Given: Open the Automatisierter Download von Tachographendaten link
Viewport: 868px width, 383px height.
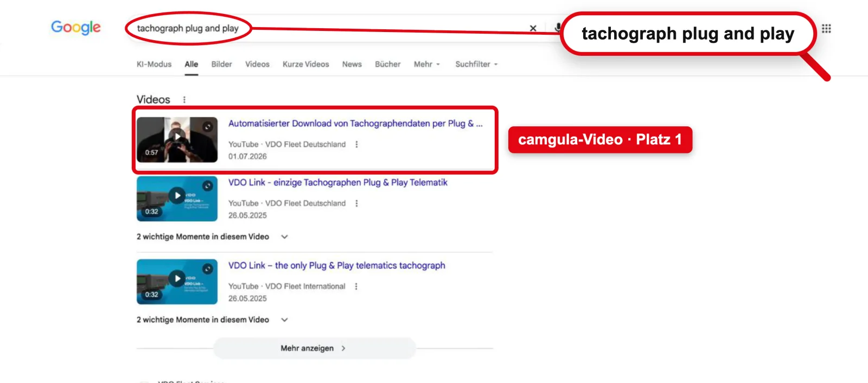Looking at the screenshot, I should click(x=355, y=124).
